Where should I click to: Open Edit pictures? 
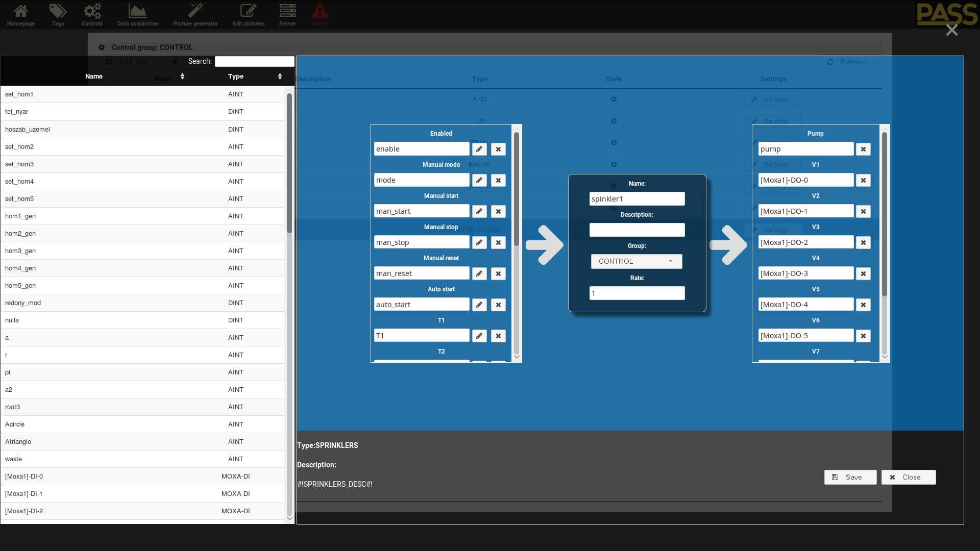click(249, 15)
